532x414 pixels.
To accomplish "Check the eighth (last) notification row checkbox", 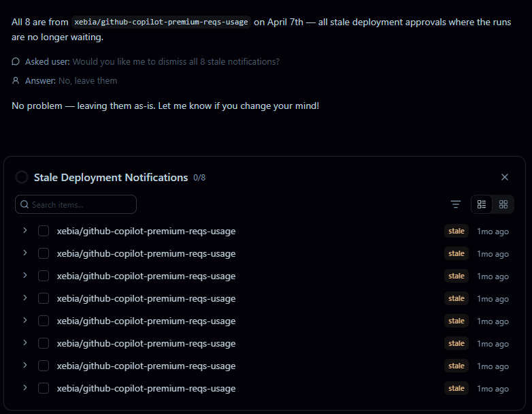I will tap(44, 388).
